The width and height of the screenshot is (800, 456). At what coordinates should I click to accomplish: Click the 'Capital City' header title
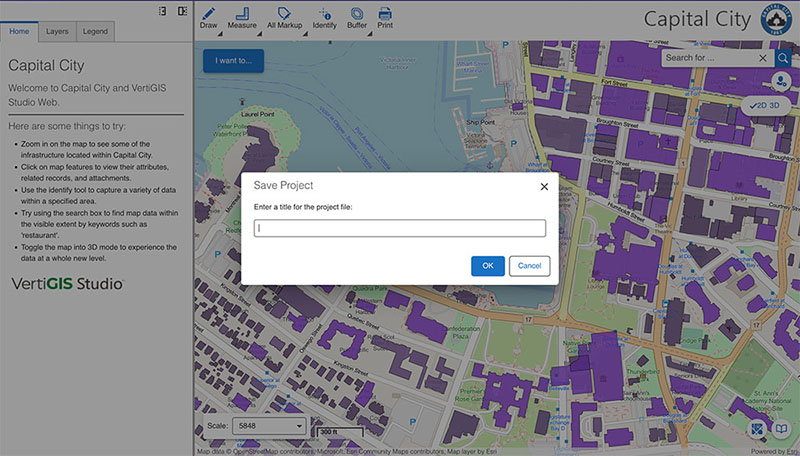[x=697, y=19]
